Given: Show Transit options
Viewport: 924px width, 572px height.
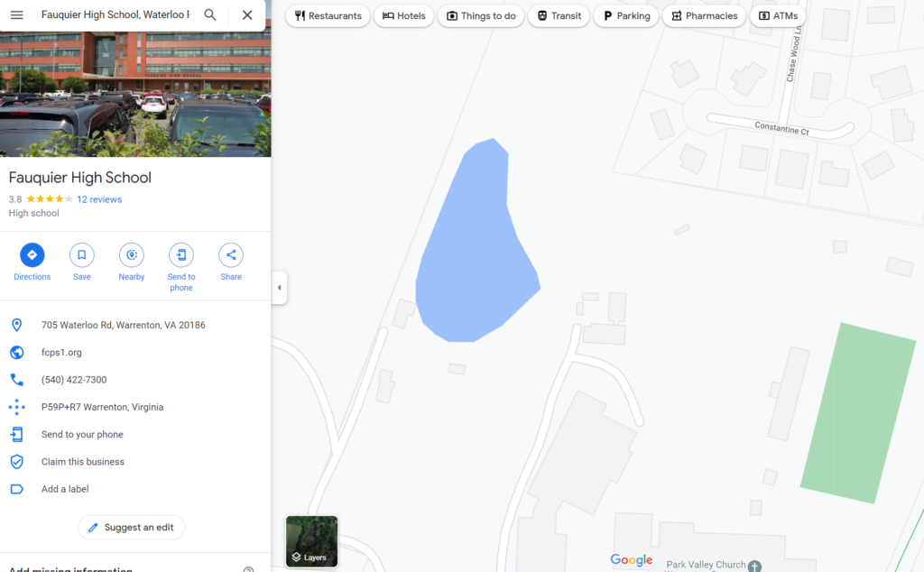Looking at the screenshot, I should pos(559,16).
